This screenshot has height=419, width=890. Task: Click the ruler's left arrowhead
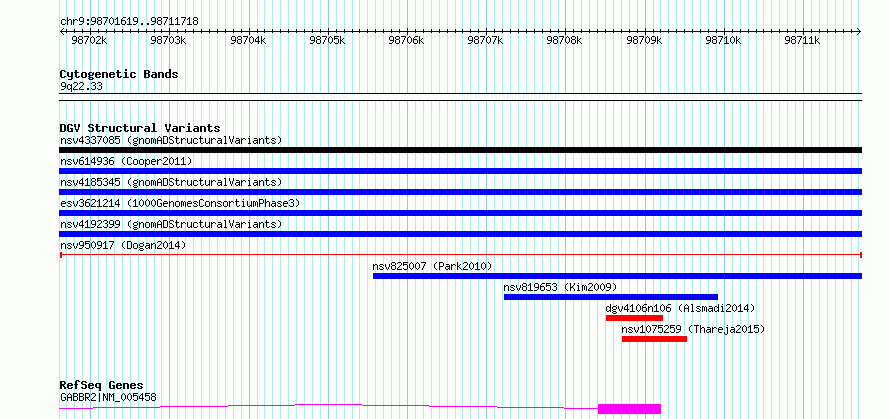pos(62,31)
